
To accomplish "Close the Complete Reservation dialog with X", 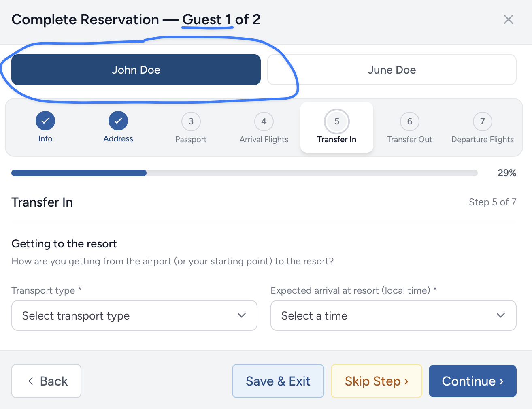I will [509, 19].
